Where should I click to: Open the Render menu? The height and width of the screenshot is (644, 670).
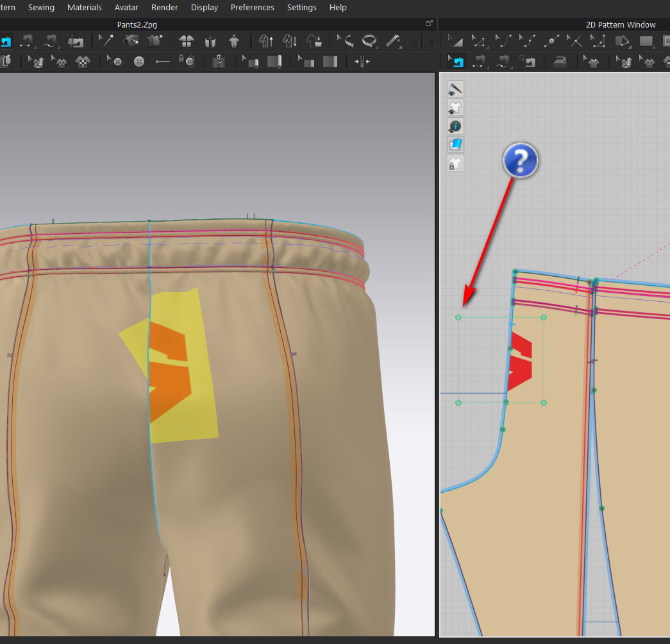pos(165,7)
